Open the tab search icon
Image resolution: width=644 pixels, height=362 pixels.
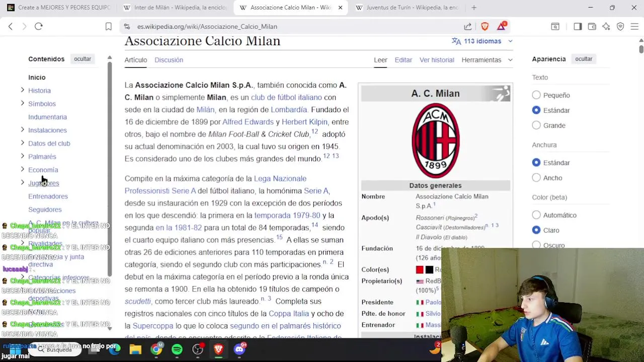[x=555, y=27]
